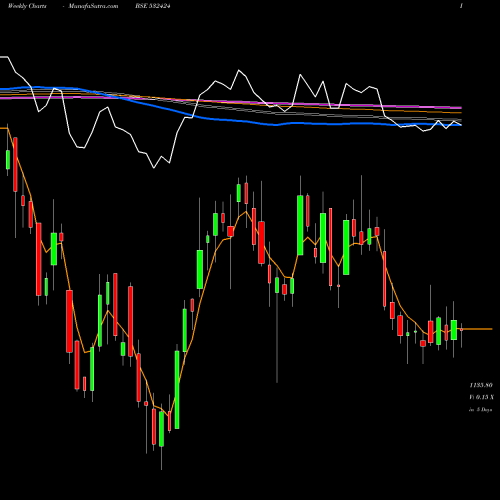Click the 'BSE 532424' symbol text
Viewport: 500px width, 500px height.
153,6
